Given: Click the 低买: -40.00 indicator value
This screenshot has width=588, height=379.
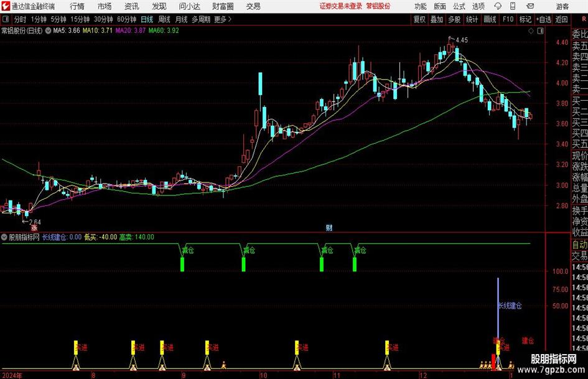Looking at the screenshot, I should tap(101, 237).
